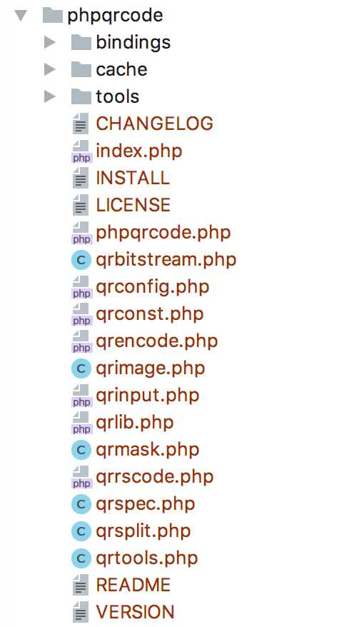The height and width of the screenshot is (627, 364).
Task: Click the class icon beside qrspec.php
Action: (x=81, y=505)
